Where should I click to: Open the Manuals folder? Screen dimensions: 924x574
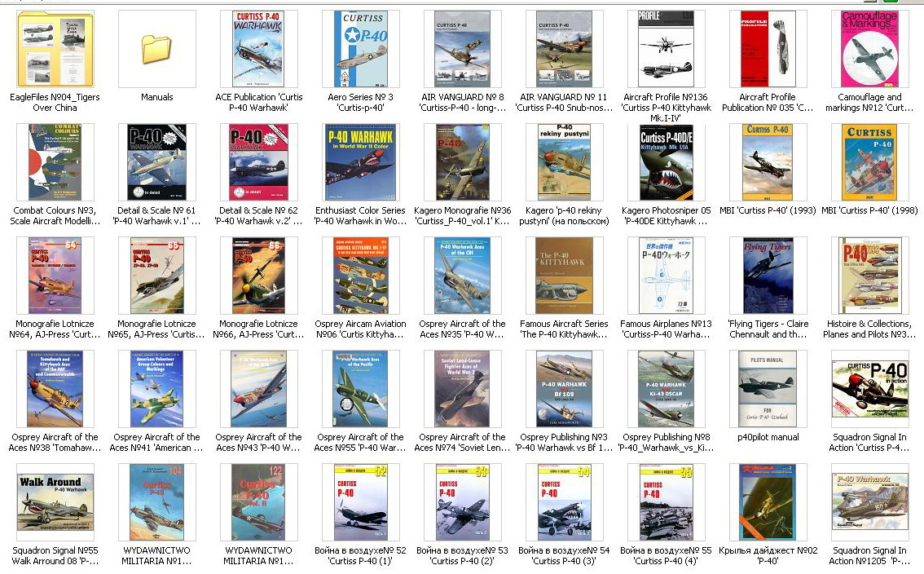[156, 51]
